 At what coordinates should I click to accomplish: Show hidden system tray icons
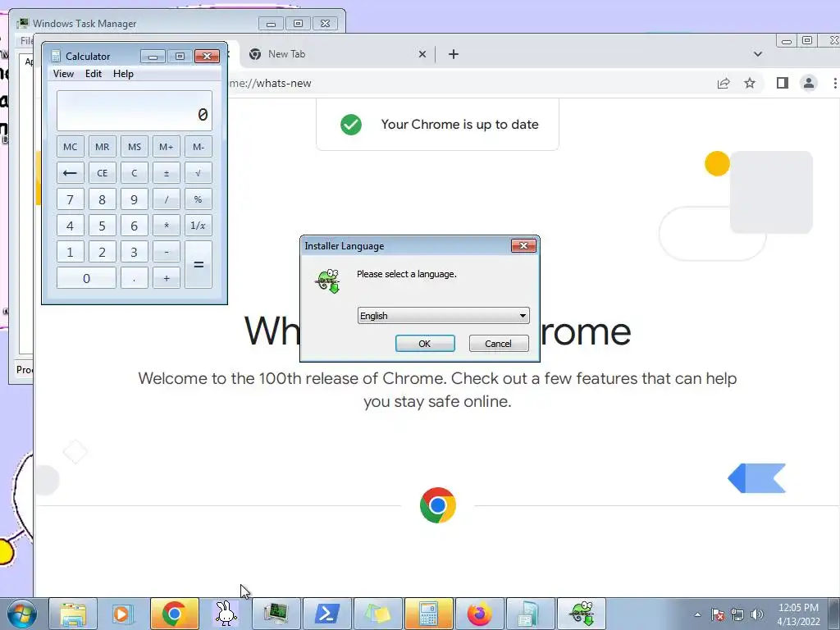[697, 615]
